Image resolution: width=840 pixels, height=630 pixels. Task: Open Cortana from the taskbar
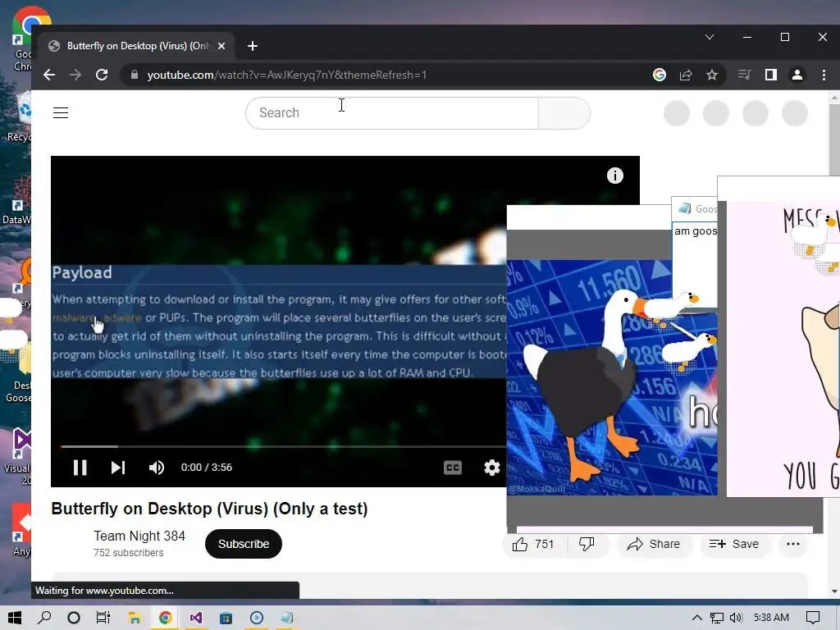[74, 618]
